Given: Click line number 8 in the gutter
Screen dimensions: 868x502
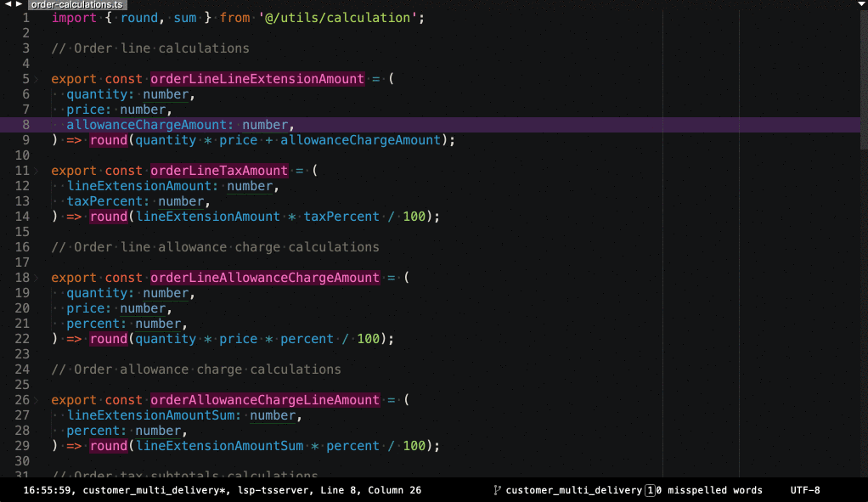Looking at the screenshot, I should [25, 125].
